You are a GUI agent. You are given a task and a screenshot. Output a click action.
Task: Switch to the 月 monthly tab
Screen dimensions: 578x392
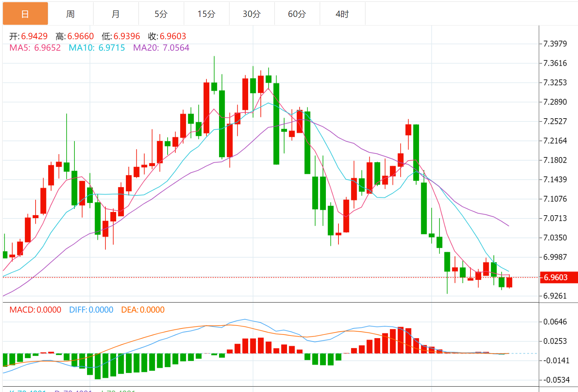[116, 14]
